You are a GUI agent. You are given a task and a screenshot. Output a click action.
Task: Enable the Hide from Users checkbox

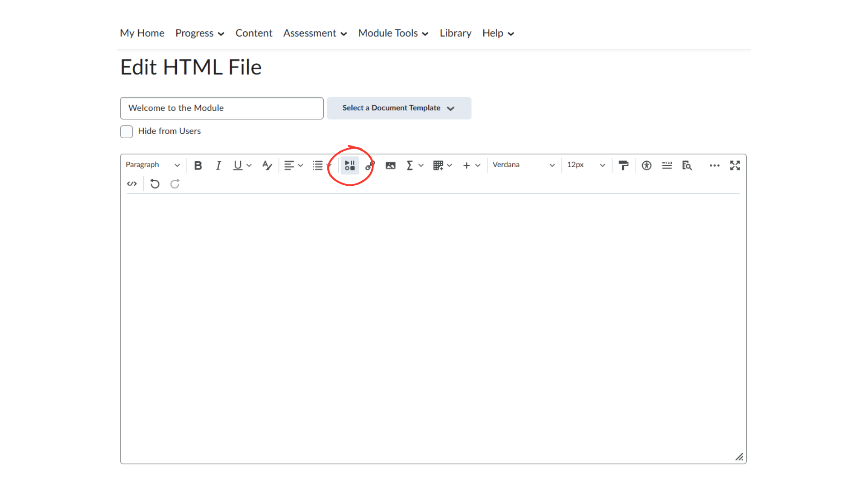click(x=126, y=131)
